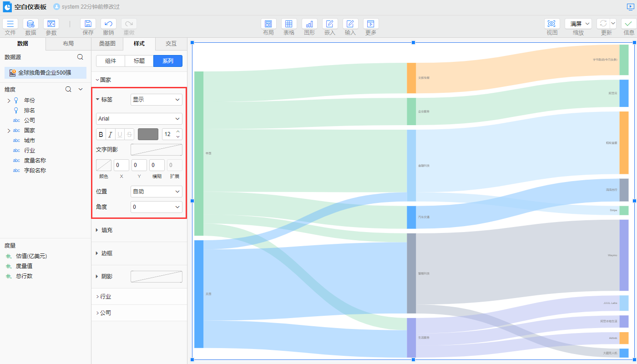Switch to the Interaction (交互) tab
Viewport: 637px width, 364px height.
click(171, 44)
